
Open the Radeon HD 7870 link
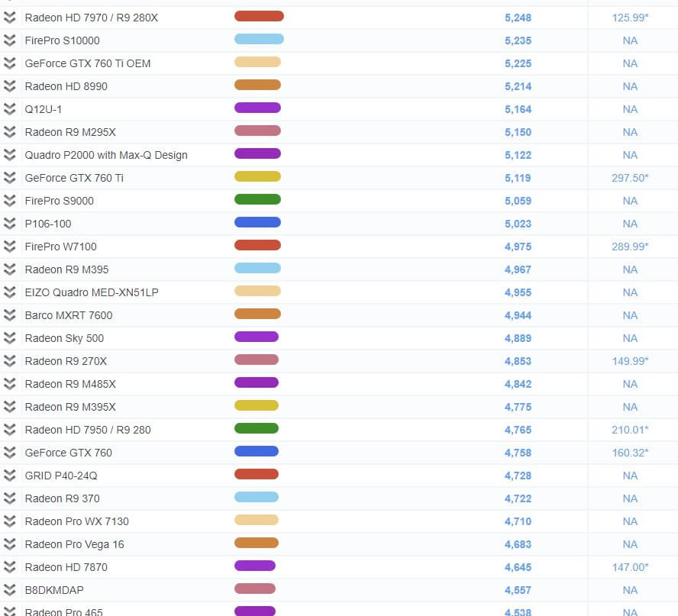coord(66,568)
